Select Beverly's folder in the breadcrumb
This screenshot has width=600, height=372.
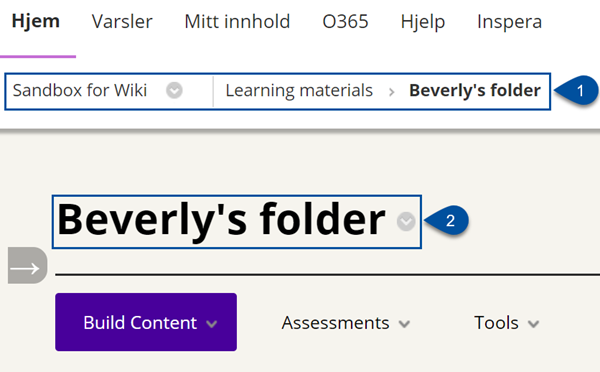point(475,91)
